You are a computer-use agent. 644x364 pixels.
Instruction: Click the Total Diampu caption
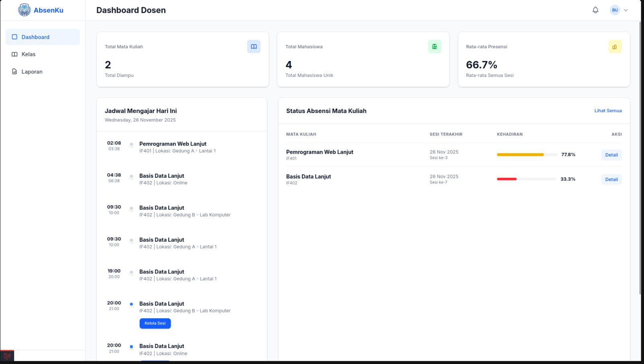[x=119, y=75]
